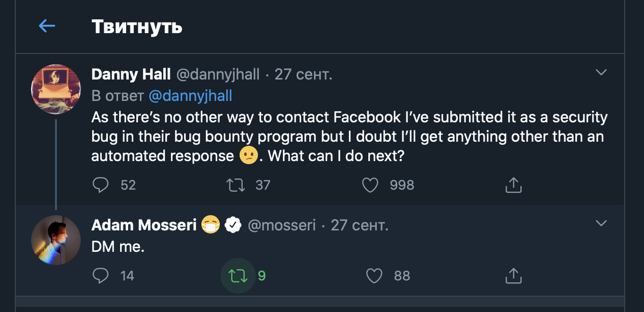Viewport: 644px width, 312px height.
Task: Open the @dannyjhall mention link in the reply line
Action: (191, 96)
